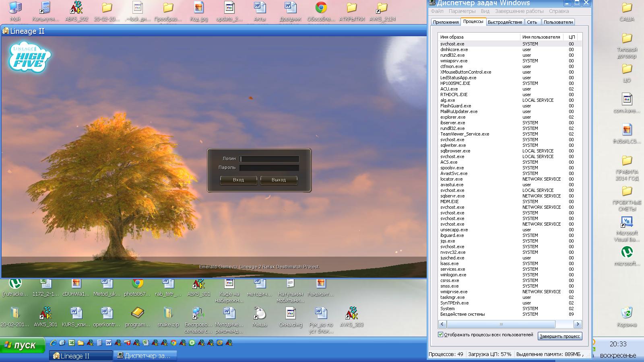
Task: Open the KURS_кли... Word document
Action: click(x=76, y=317)
